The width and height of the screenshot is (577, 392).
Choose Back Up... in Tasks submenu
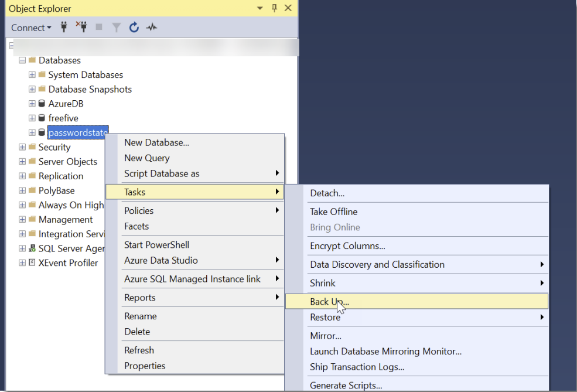coord(417,301)
